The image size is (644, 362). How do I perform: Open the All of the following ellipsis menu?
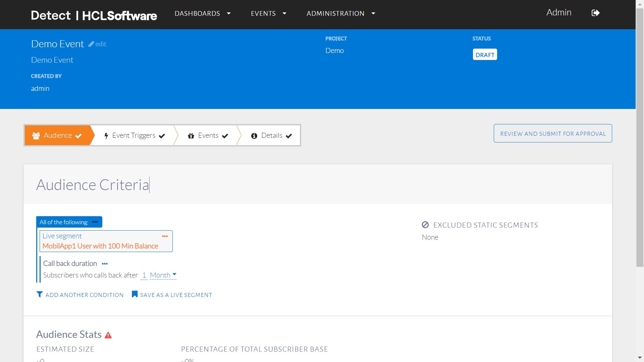click(95, 222)
